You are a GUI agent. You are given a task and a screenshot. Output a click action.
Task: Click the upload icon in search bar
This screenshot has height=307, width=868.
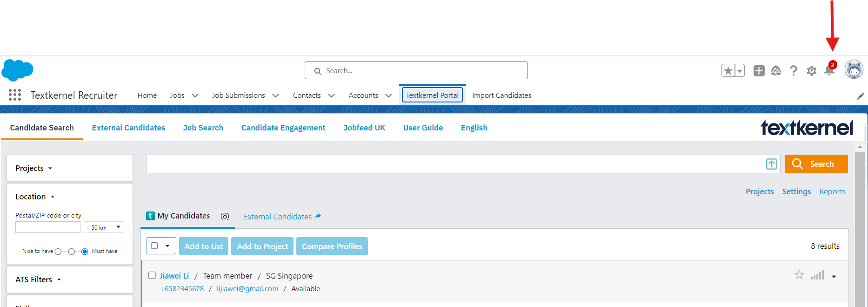click(772, 164)
